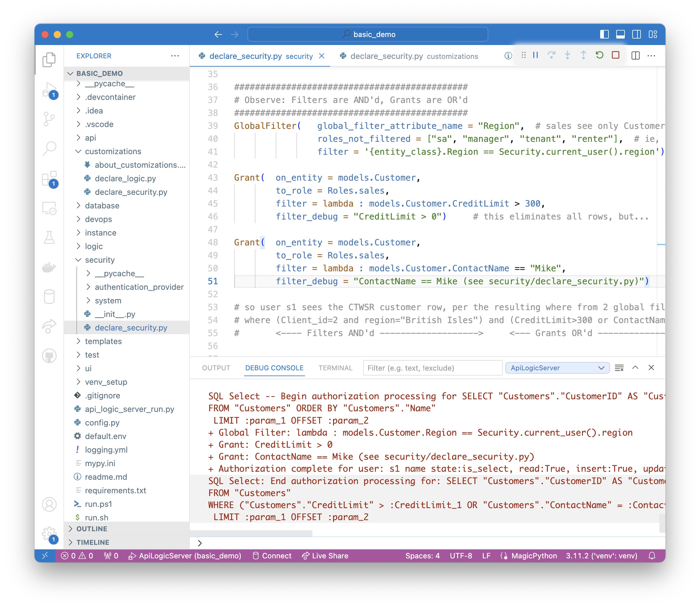Close the bottom panel
Viewport: 700px width, 608px height.
(651, 368)
